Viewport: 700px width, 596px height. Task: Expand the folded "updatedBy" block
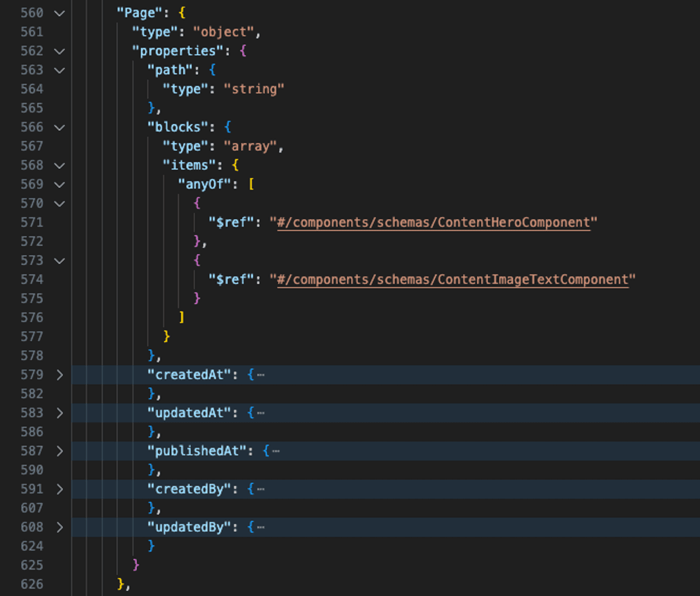pos(59,527)
